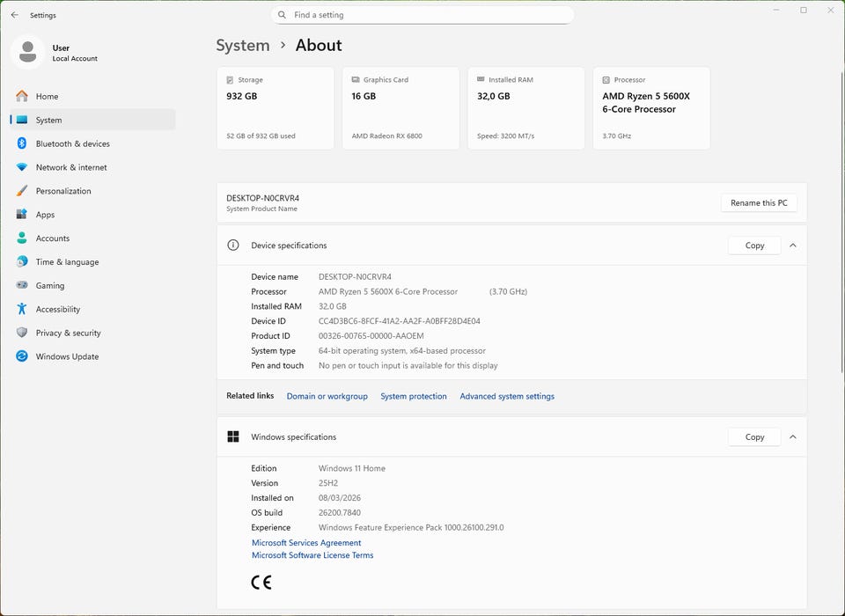Copy the Device specifications

pyautogui.click(x=754, y=246)
